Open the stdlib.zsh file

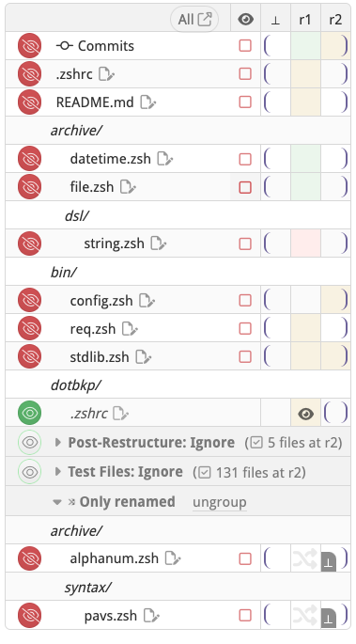click(100, 357)
